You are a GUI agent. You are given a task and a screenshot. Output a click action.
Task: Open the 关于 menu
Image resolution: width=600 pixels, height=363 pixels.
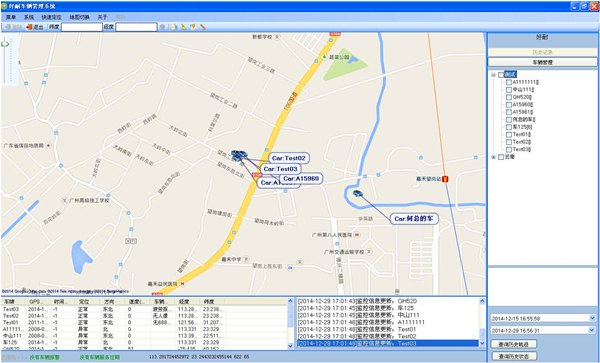click(102, 17)
